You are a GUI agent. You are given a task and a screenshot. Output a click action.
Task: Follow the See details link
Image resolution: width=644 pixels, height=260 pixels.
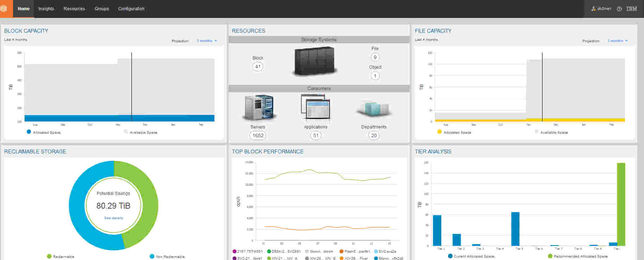click(113, 218)
